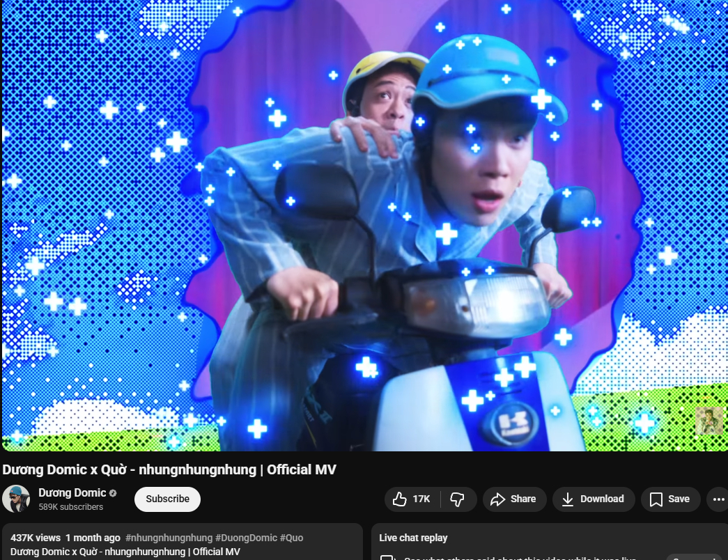Like the video with 17K likes

[x=412, y=499]
